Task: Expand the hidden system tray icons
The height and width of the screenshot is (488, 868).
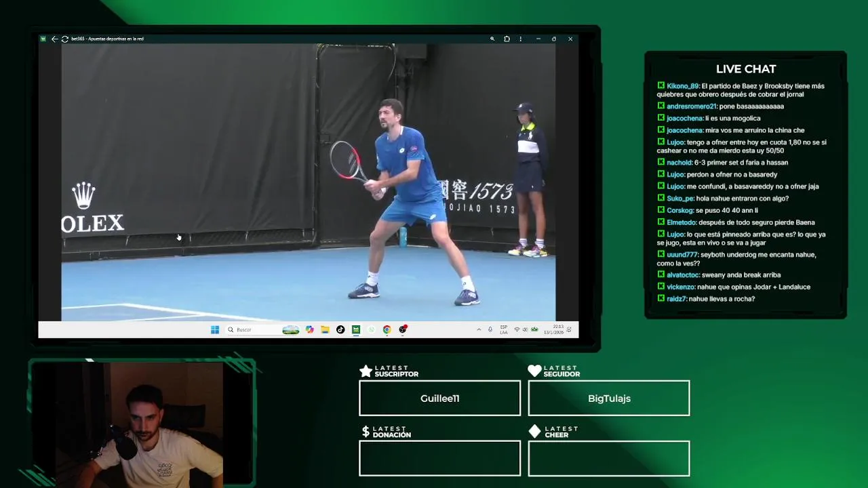Action: [x=479, y=329]
